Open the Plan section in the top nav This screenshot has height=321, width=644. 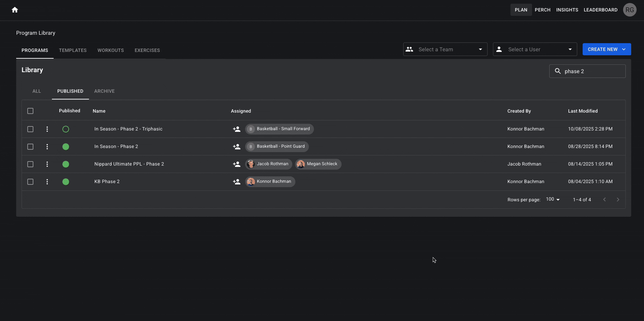(x=521, y=10)
